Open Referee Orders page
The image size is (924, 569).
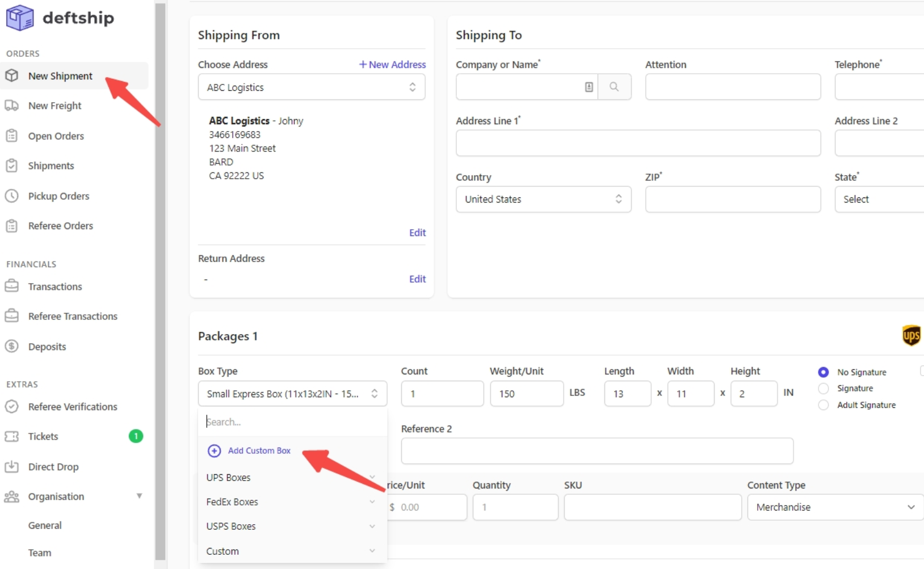61,226
